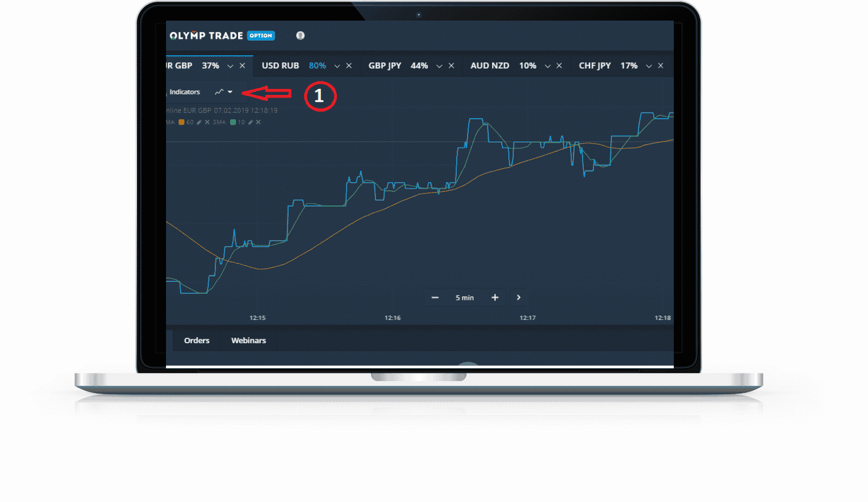Click the Olymp Trade logo
Viewport: 868px width, 502px height.
pyautogui.click(x=206, y=36)
